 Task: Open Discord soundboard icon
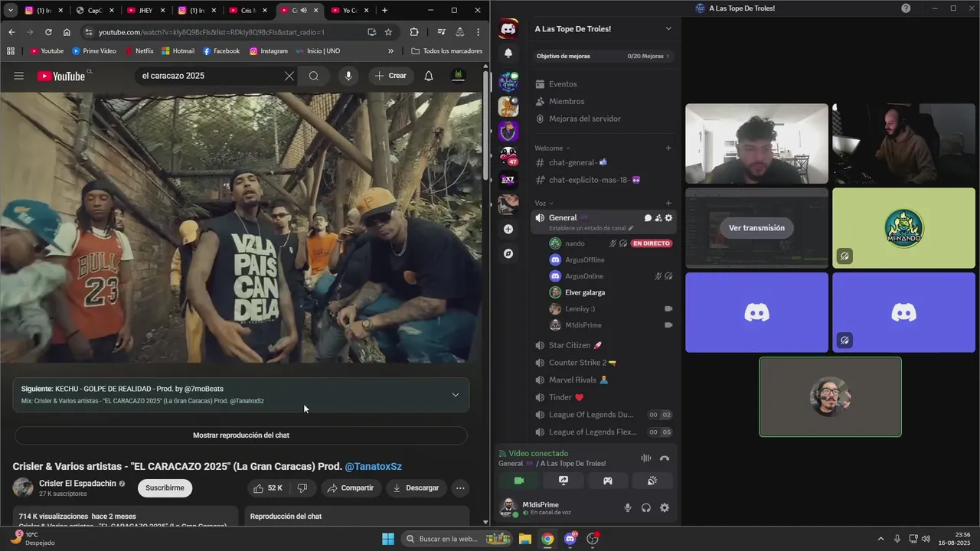652,481
